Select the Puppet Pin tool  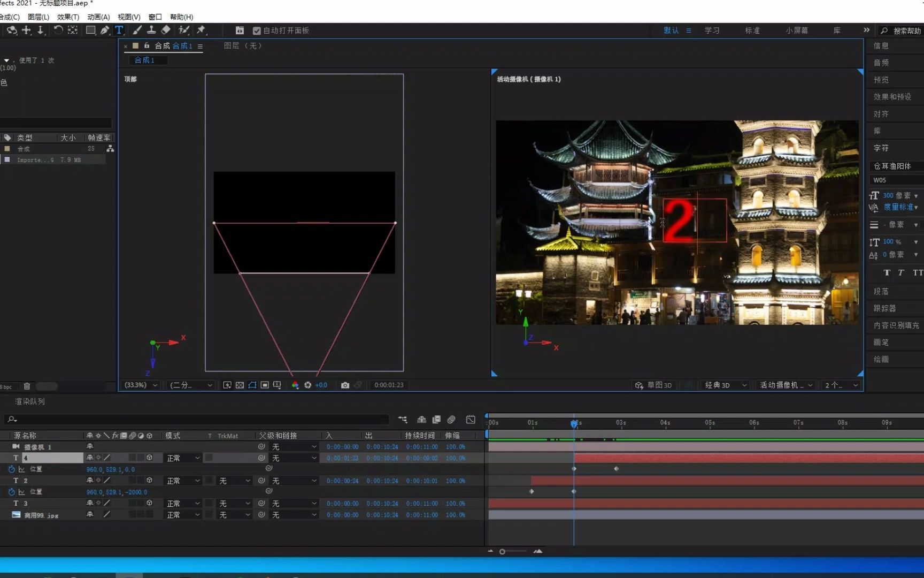pos(201,31)
